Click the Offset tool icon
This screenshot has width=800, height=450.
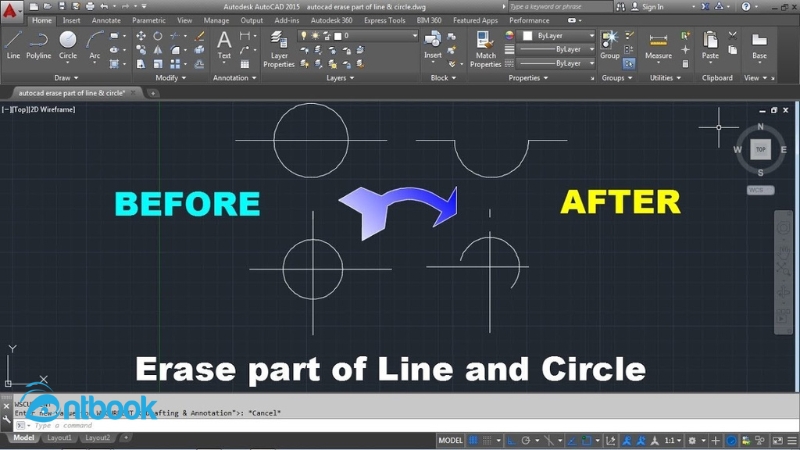[x=199, y=64]
